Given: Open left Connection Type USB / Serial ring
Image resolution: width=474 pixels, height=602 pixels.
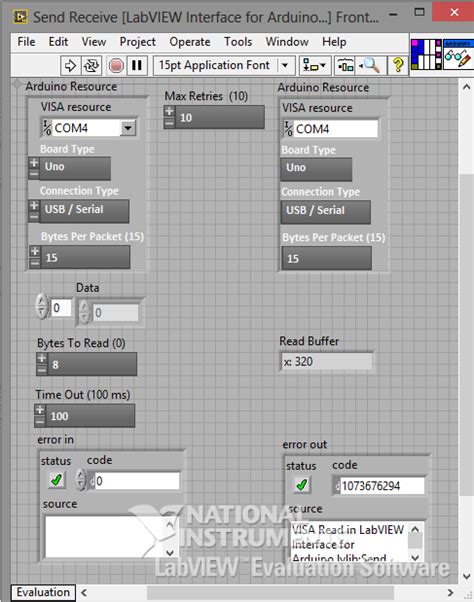Looking at the screenshot, I should [x=84, y=210].
